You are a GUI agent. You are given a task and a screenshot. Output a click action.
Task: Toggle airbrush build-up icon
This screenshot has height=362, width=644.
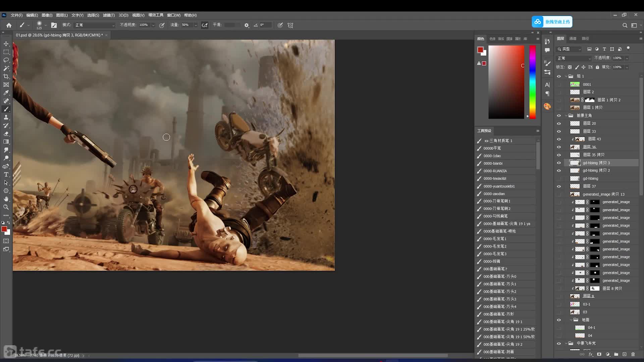tap(205, 25)
